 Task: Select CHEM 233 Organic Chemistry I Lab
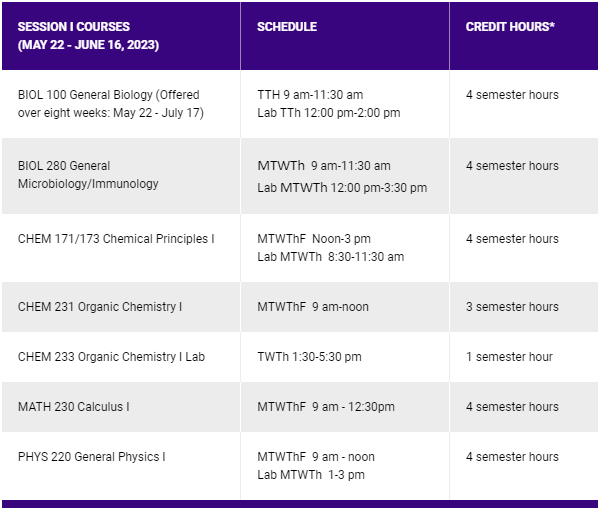coord(111,356)
